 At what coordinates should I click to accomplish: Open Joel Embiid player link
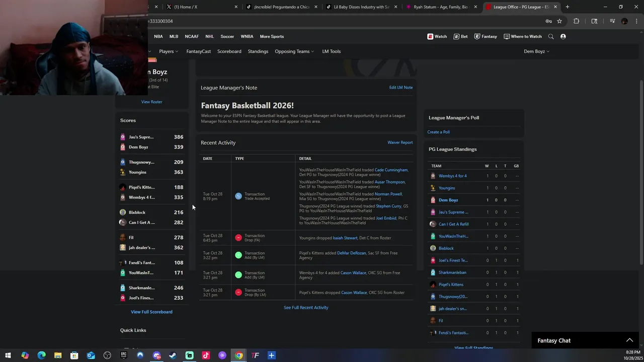pyautogui.click(x=386, y=218)
